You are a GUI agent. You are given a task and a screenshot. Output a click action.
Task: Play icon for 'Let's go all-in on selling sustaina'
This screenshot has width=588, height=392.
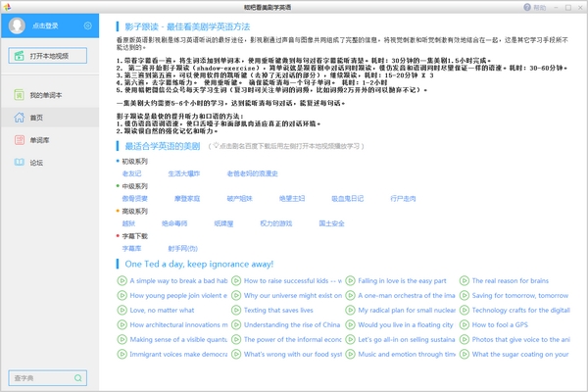pyautogui.click(x=350, y=339)
